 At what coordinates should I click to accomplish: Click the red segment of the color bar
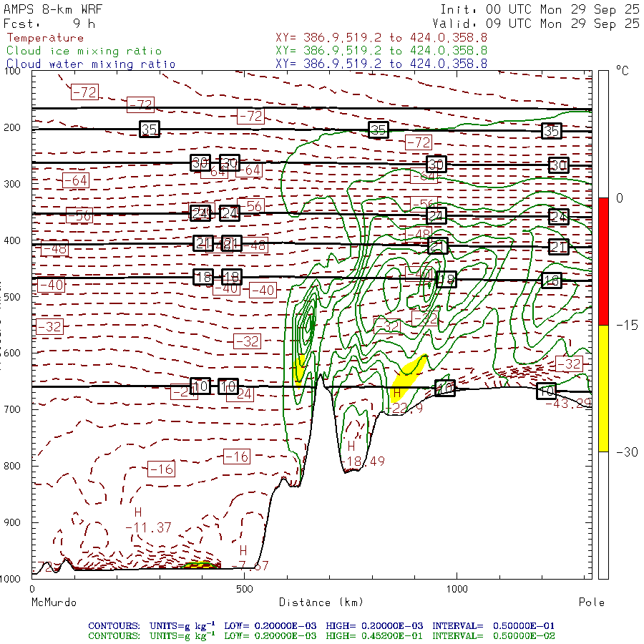(603, 261)
